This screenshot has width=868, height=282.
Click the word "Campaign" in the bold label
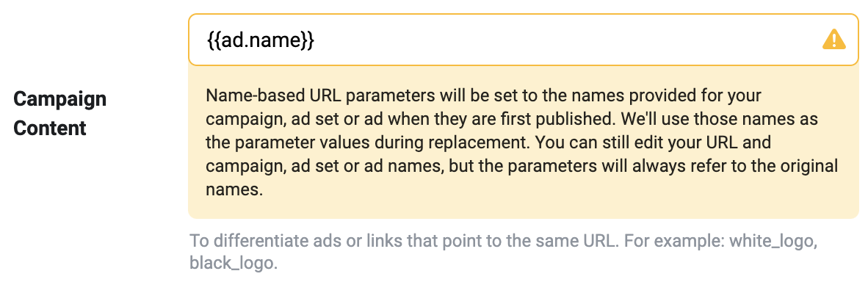[x=59, y=99]
